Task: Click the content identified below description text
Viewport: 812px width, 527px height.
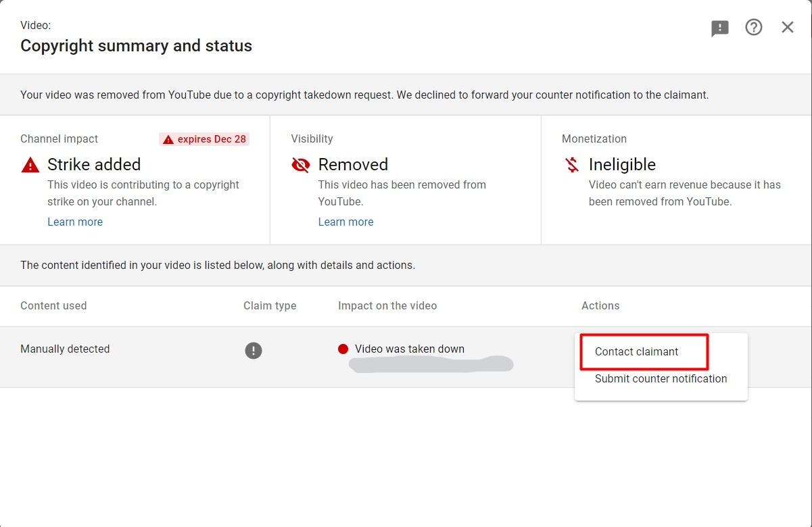Action: click(218, 266)
